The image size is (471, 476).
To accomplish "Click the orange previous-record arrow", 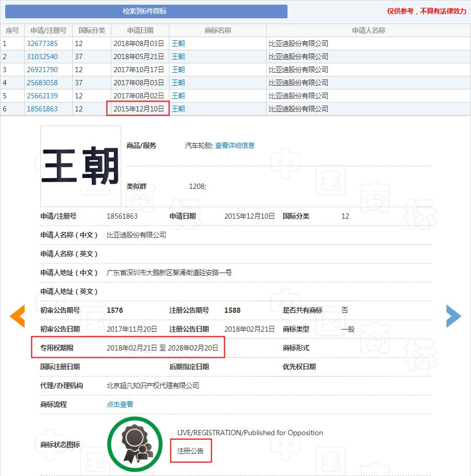I will (17, 316).
